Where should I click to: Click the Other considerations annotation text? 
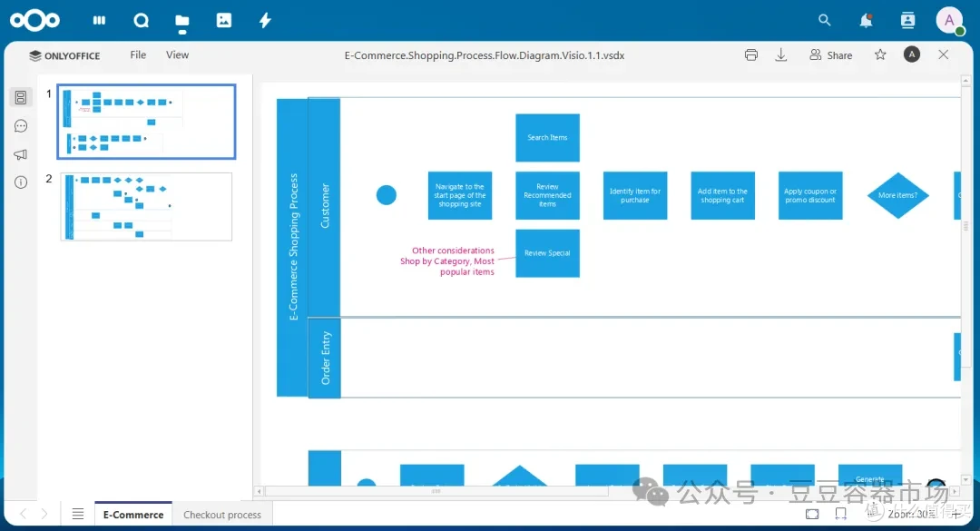(447, 261)
